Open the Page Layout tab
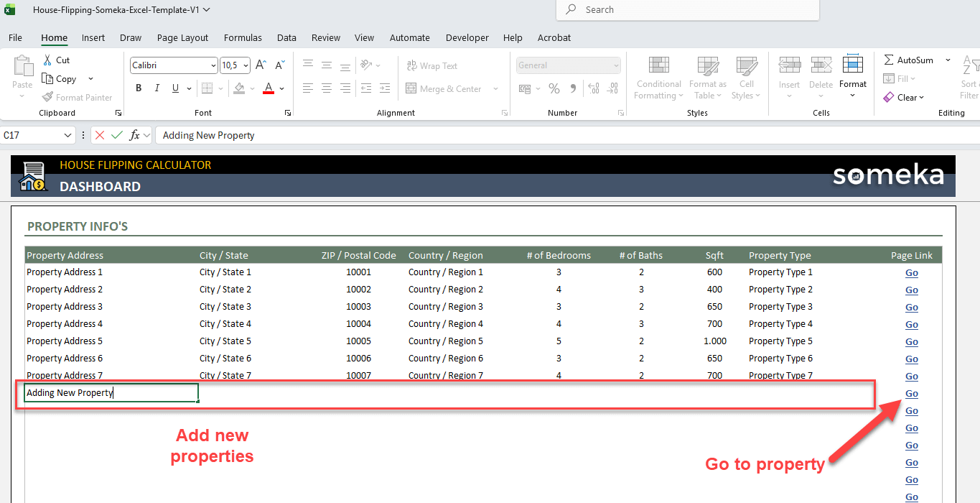Screen dimensions: 980x503 (x=182, y=38)
